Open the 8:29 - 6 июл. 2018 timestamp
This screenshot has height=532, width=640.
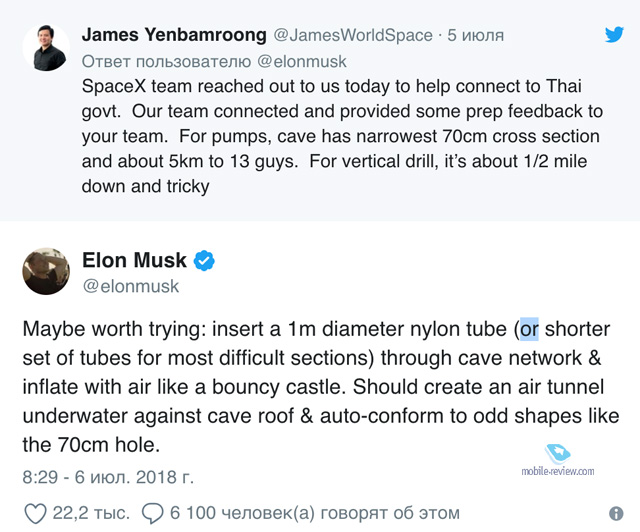click(x=108, y=477)
